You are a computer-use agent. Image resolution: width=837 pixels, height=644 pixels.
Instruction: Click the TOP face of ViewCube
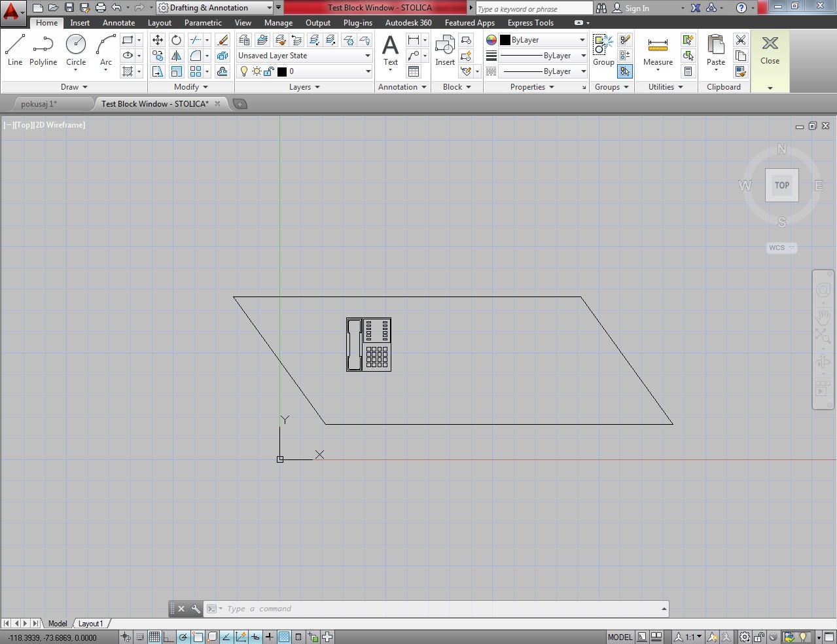coord(782,185)
